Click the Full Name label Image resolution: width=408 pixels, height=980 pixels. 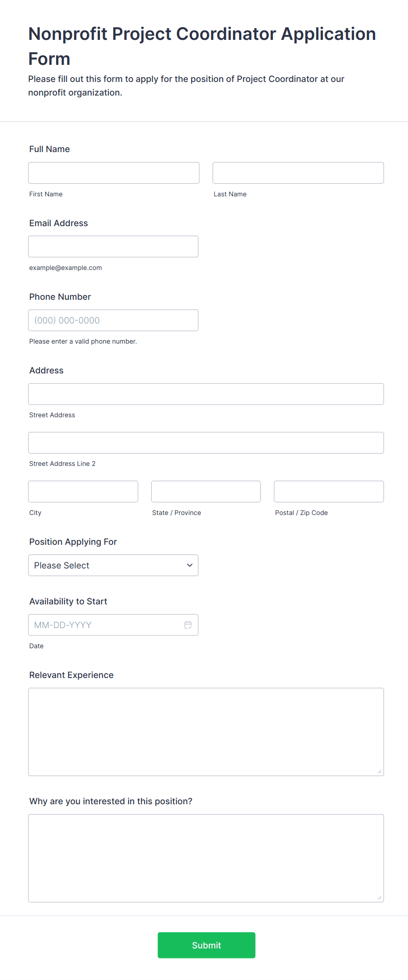(x=50, y=149)
